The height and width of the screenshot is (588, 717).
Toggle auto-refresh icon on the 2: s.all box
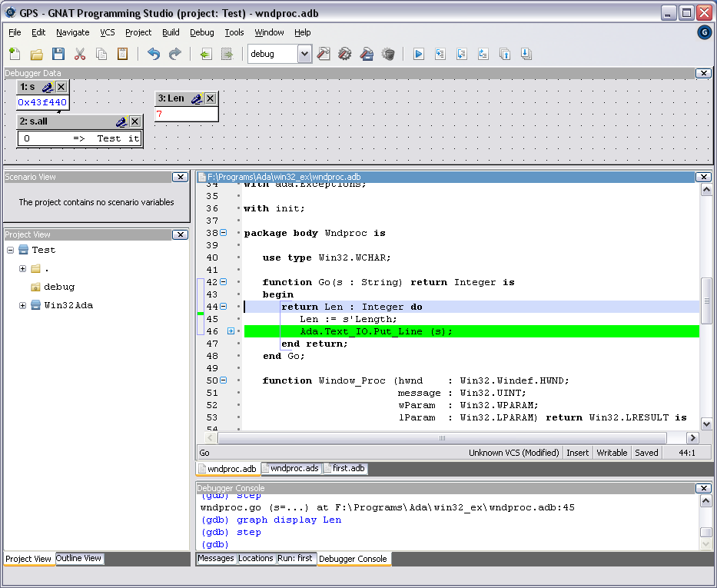coord(121,121)
